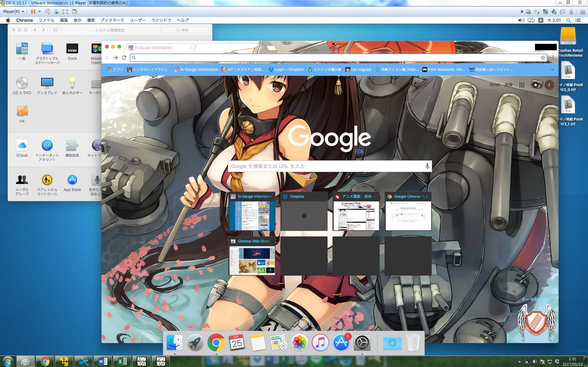Start voice search with the microphone
The height and width of the screenshot is (367, 588).
point(427,166)
